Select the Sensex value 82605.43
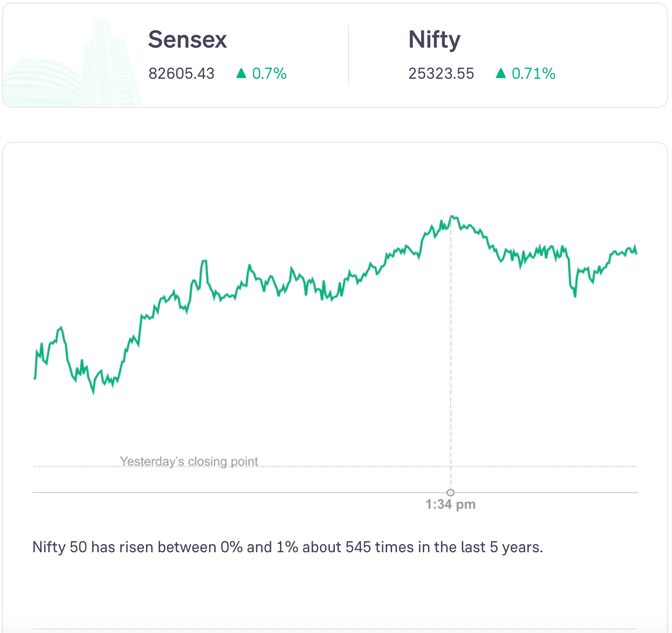The height and width of the screenshot is (633, 672). click(x=182, y=74)
